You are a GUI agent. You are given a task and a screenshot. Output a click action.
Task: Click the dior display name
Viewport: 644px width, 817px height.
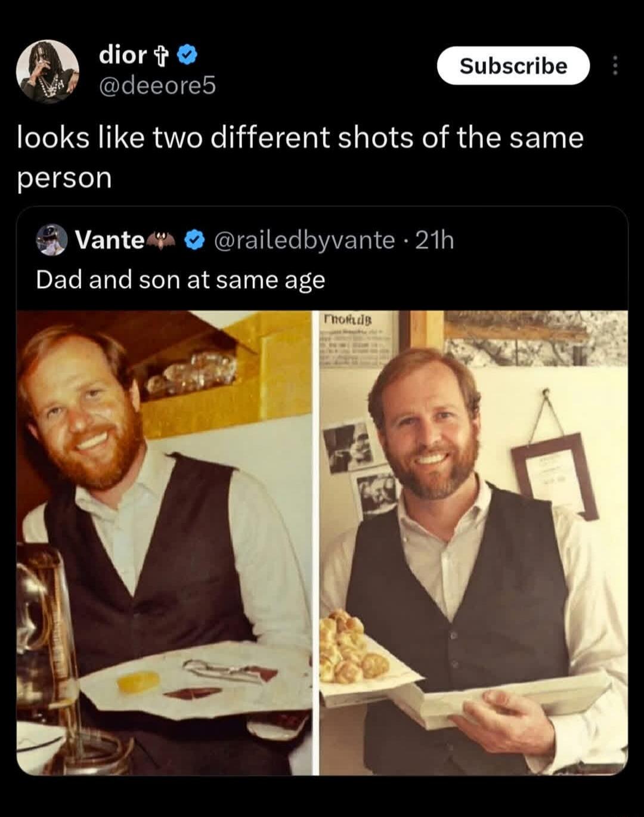pos(122,55)
